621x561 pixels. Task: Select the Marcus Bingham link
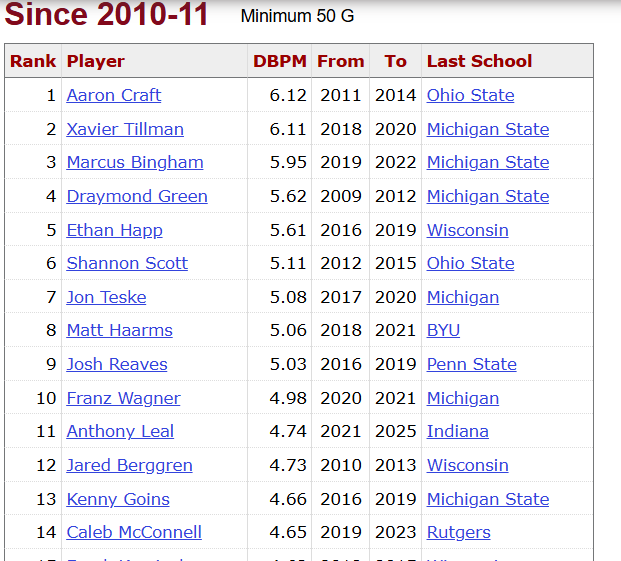point(135,163)
